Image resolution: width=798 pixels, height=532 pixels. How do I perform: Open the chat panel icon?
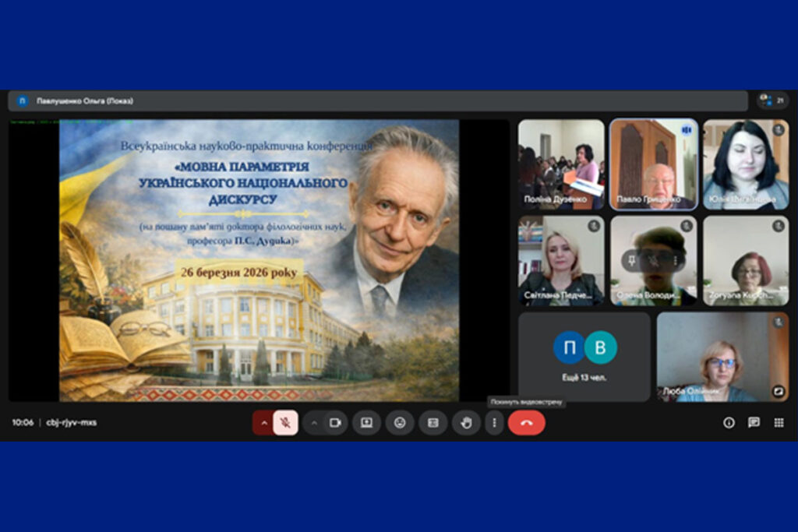coord(754,423)
